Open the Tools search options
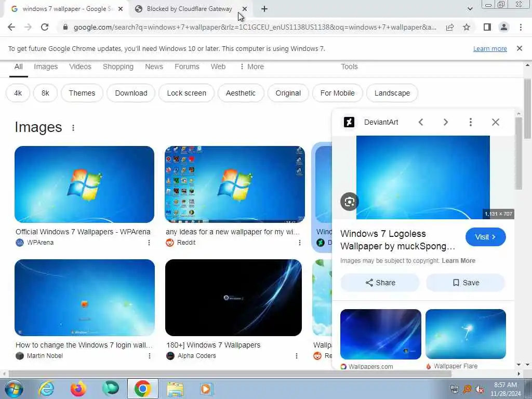 [x=349, y=67]
